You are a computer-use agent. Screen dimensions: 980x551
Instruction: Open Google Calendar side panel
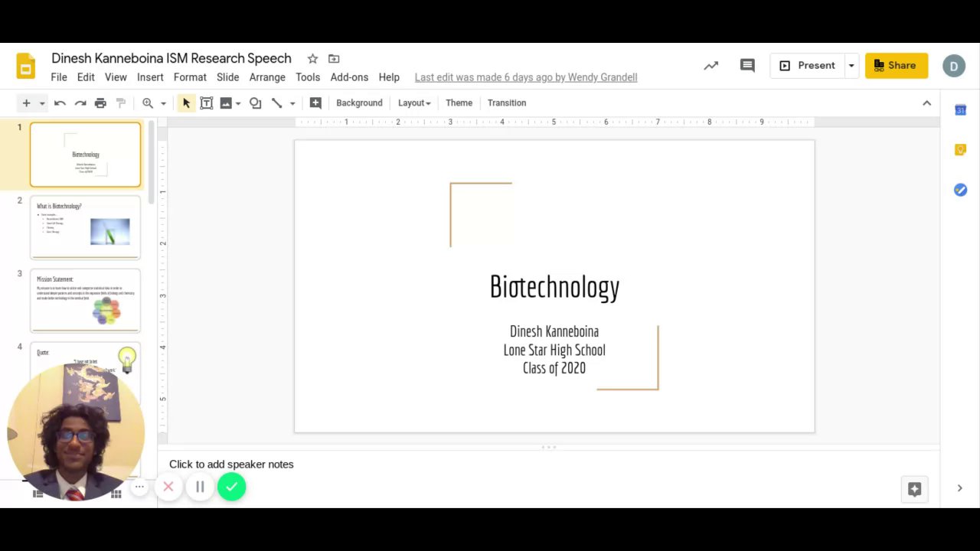coord(960,110)
